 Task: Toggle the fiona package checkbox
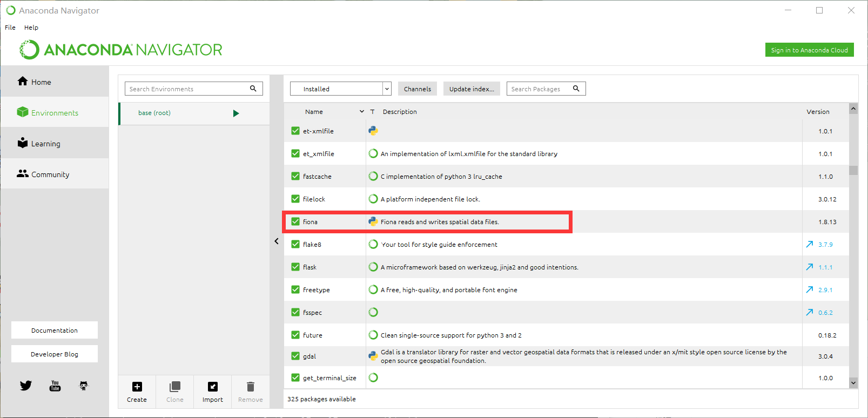tap(295, 221)
